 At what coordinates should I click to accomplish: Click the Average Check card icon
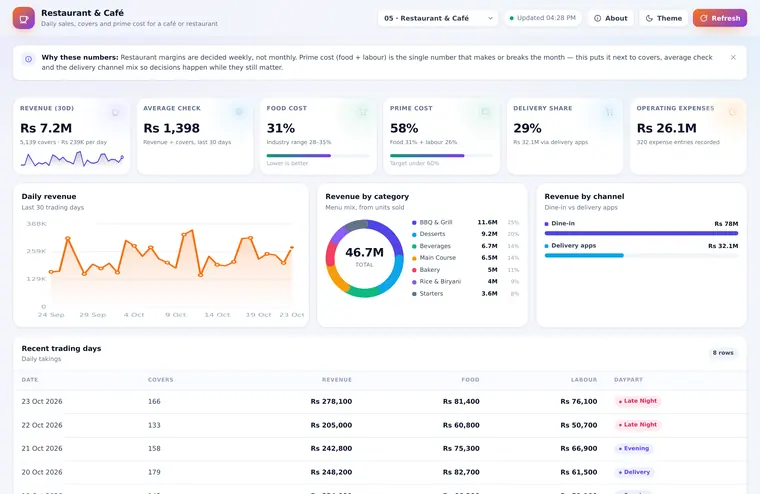tap(239, 112)
